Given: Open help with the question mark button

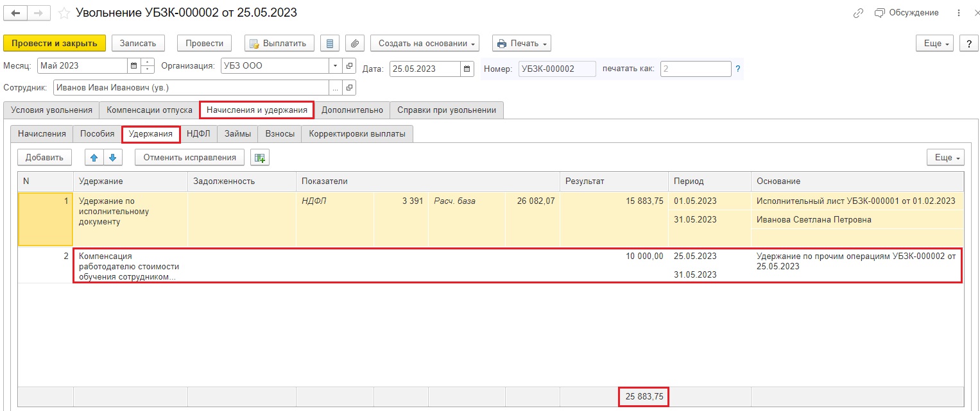Looking at the screenshot, I should point(968,43).
